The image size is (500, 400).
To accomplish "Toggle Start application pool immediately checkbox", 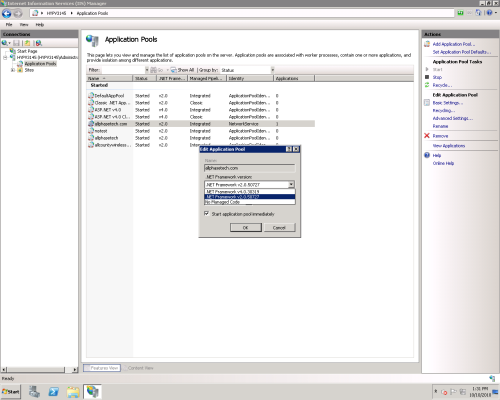I will click(x=207, y=213).
